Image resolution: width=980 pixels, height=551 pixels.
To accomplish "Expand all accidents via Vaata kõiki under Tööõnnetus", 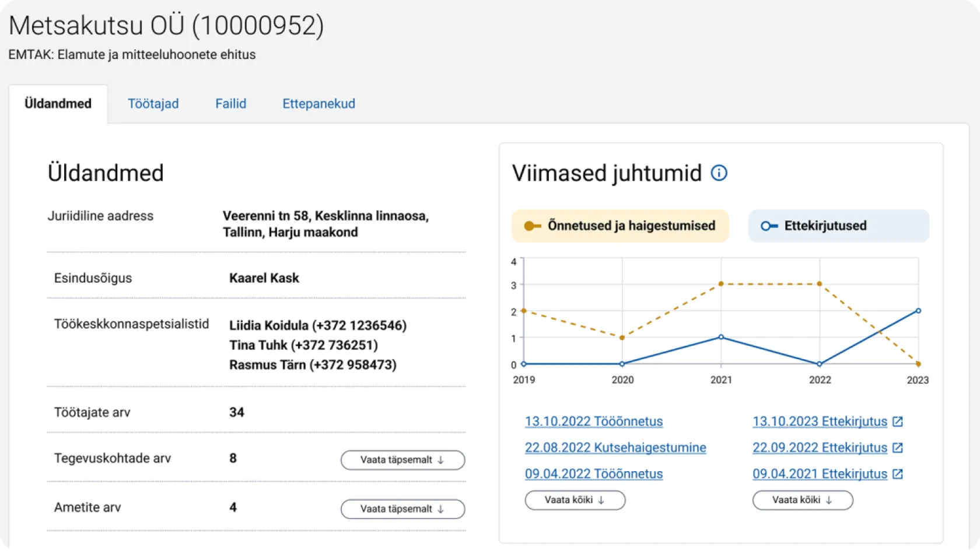I will pos(575,500).
